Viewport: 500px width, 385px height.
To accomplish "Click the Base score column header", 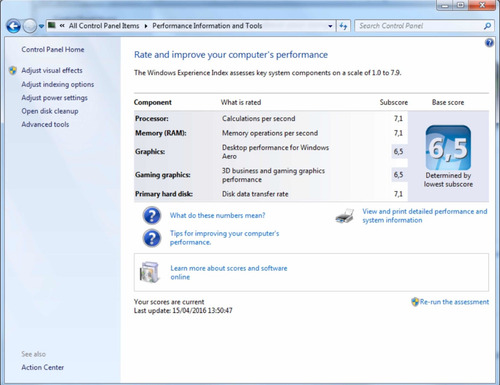I will [x=448, y=102].
